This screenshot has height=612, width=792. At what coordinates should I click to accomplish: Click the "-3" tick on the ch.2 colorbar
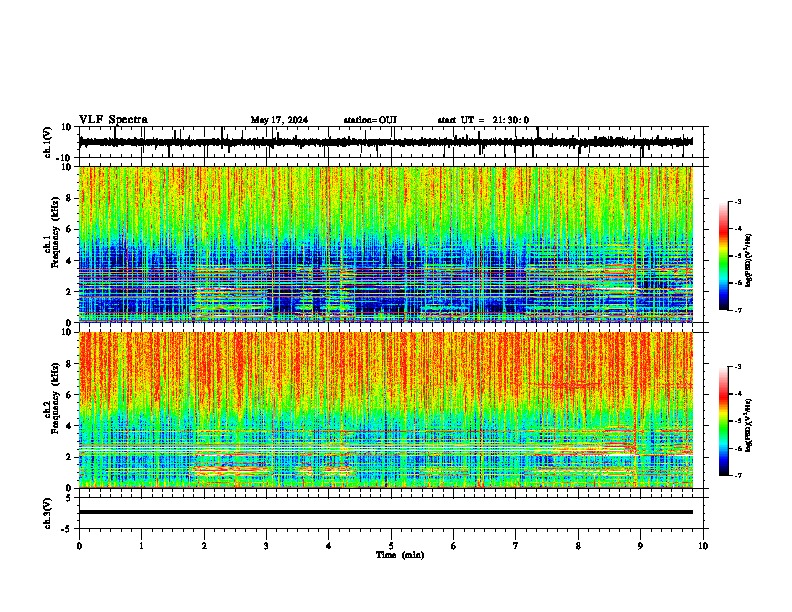738,367
